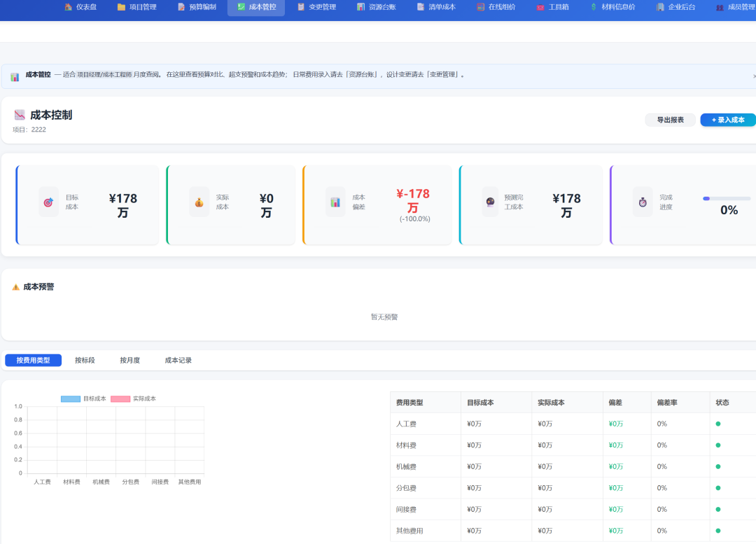Click the 项目管理 folder icon
Image resolution: width=756 pixels, height=544 pixels.
pos(121,7)
